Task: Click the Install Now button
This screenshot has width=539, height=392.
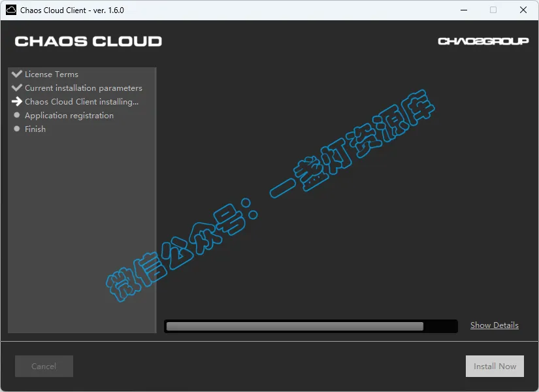Action: coord(495,367)
